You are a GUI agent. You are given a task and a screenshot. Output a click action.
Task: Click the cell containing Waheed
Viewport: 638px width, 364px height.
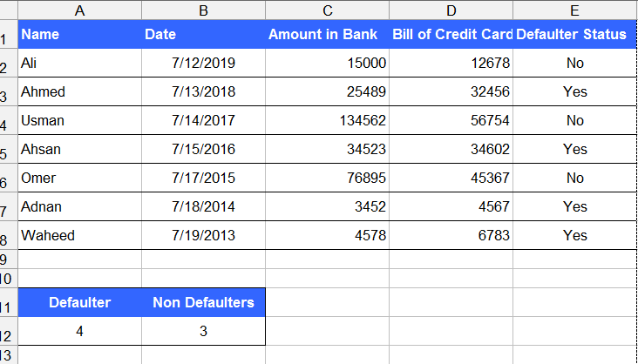coord(79,235)
